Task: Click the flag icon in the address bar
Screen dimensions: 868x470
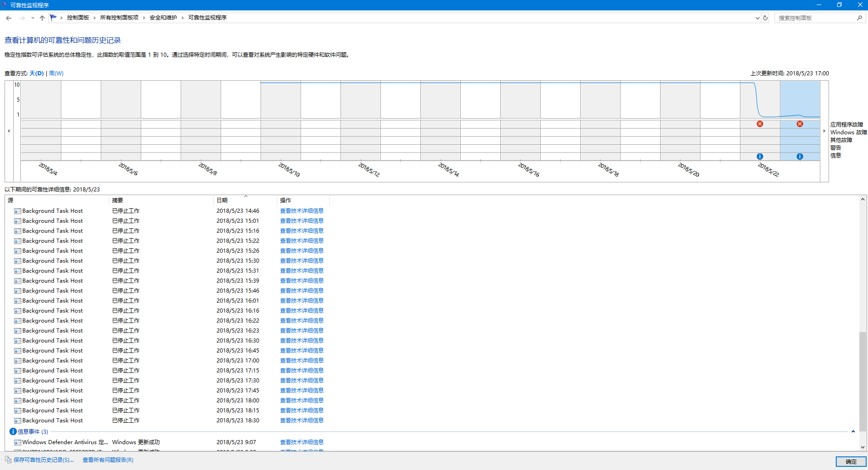Action: tap(53, 18)
